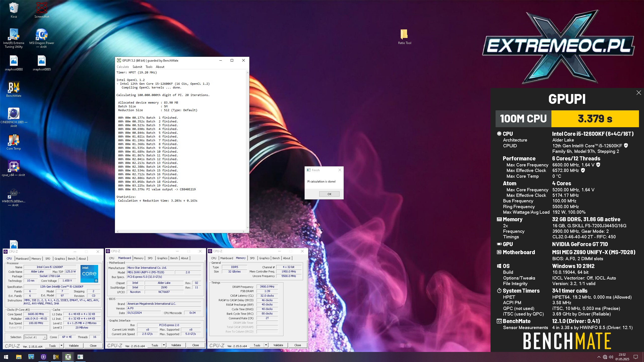
Task: Expand the Socket #1 selection dropdown
Action: pos(45,337)
